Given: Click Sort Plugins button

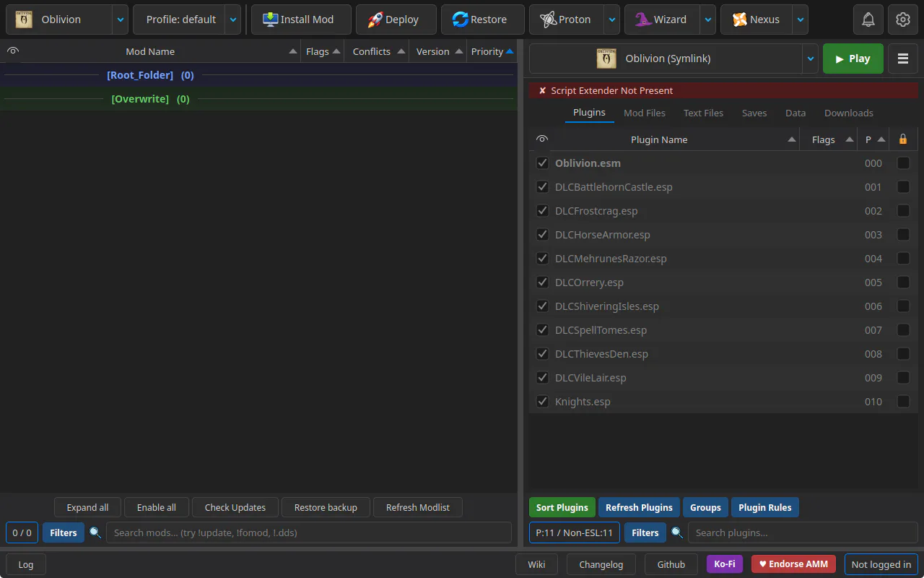Looking at the screenshot, I should click(x=562, y=507).
